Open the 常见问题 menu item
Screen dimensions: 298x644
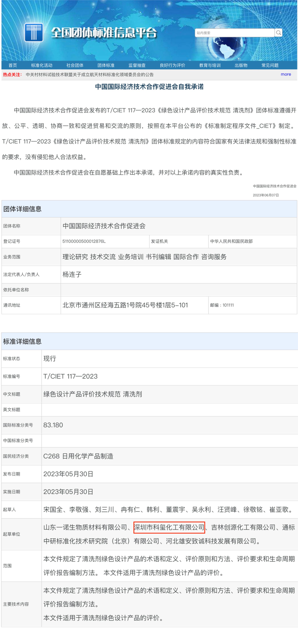click(270, 65)
